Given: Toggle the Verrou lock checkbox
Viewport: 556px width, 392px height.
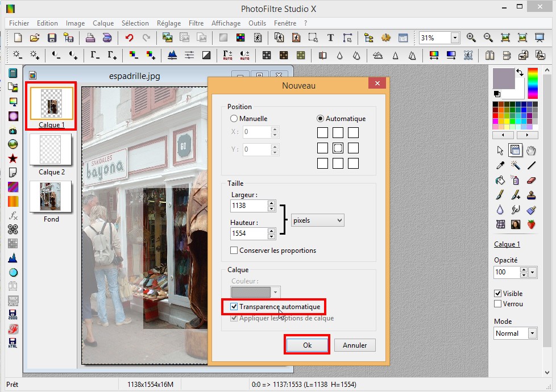Looking at the screenshot, I should click(498, 304).
